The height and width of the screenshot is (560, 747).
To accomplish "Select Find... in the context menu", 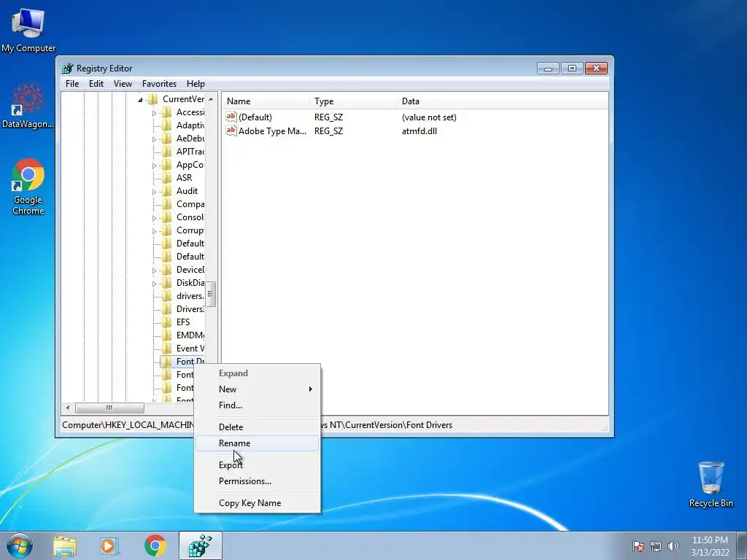I will pos(257,405).
